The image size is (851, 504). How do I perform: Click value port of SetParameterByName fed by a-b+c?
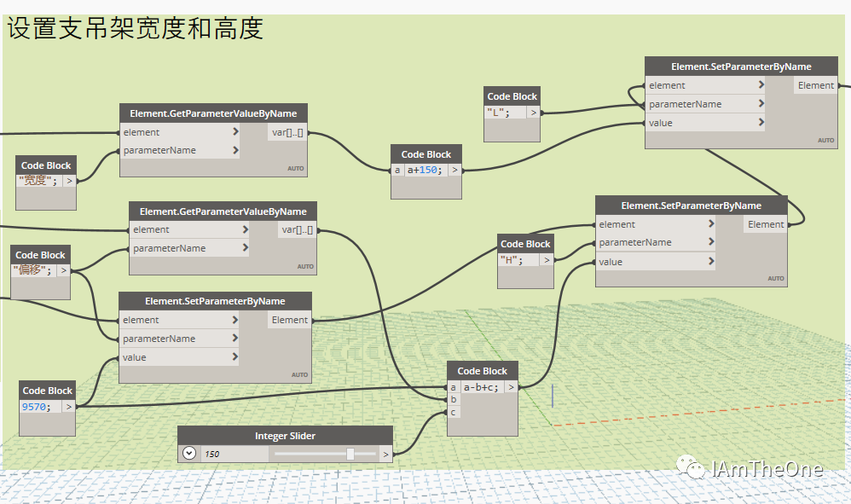[656, 262]
